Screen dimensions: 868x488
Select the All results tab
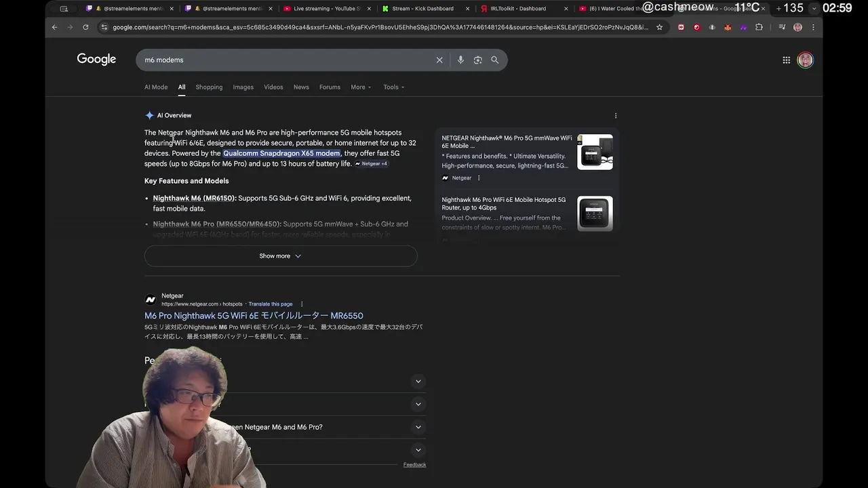coord(182,87)
